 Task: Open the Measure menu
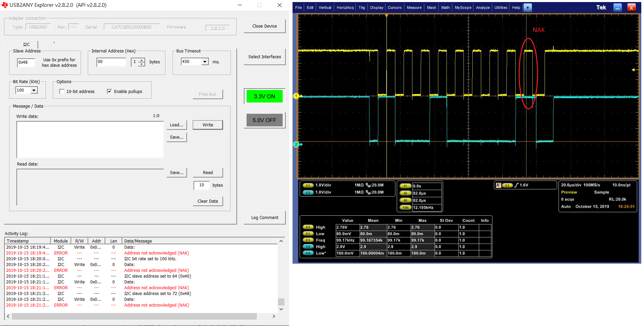(x=414, y=7)
